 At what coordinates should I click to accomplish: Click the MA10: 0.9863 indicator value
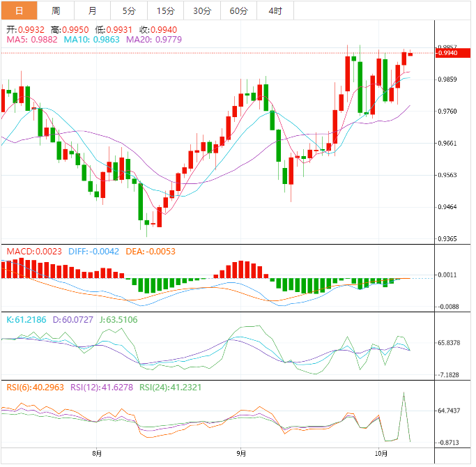92,40
